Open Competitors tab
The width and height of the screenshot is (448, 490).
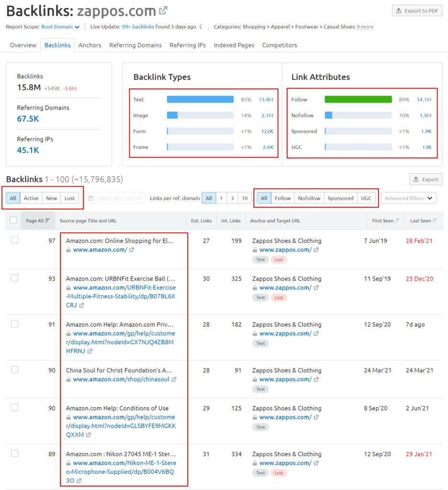(x=280, y=45)
